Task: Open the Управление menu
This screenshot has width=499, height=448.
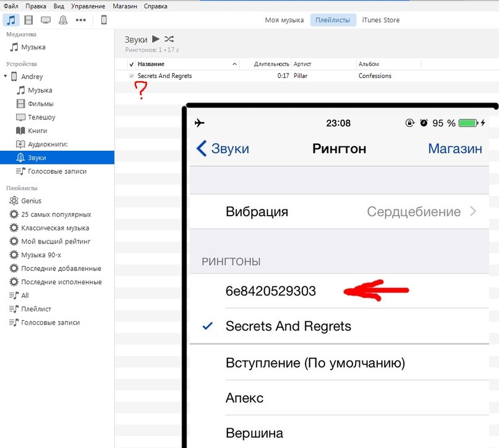Action: [x=88, y=6]
